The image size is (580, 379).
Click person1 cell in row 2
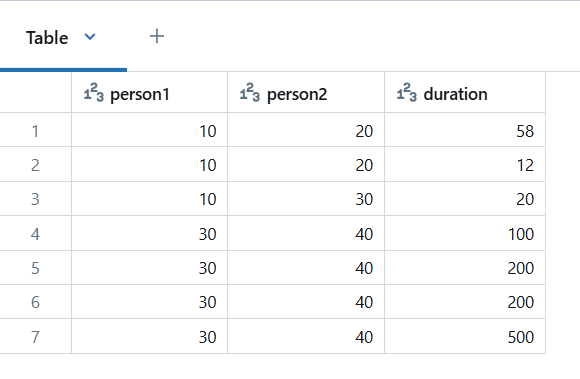click(x=149, y=165)
